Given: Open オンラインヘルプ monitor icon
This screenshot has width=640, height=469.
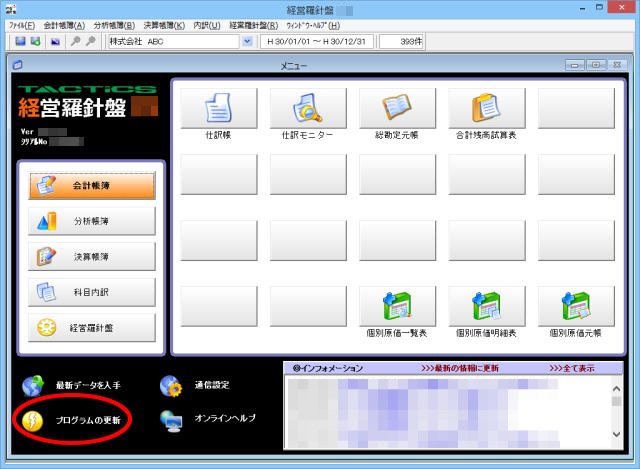Looking at the screenshot, I should click(171, 420).
